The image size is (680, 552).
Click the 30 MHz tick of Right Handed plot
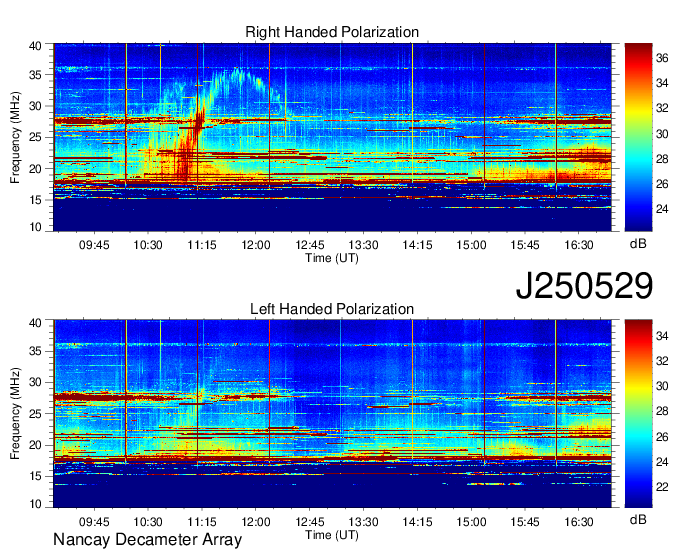pos(35,106)
